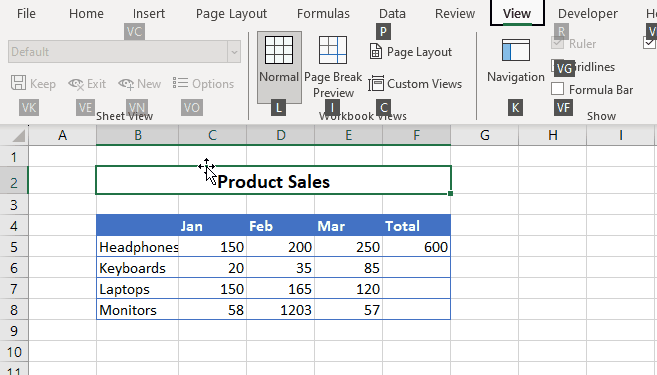The height and width of the screenshot is (375, 657).
Task: Select the Jan header cell
Action: click(x=212, y=226)
